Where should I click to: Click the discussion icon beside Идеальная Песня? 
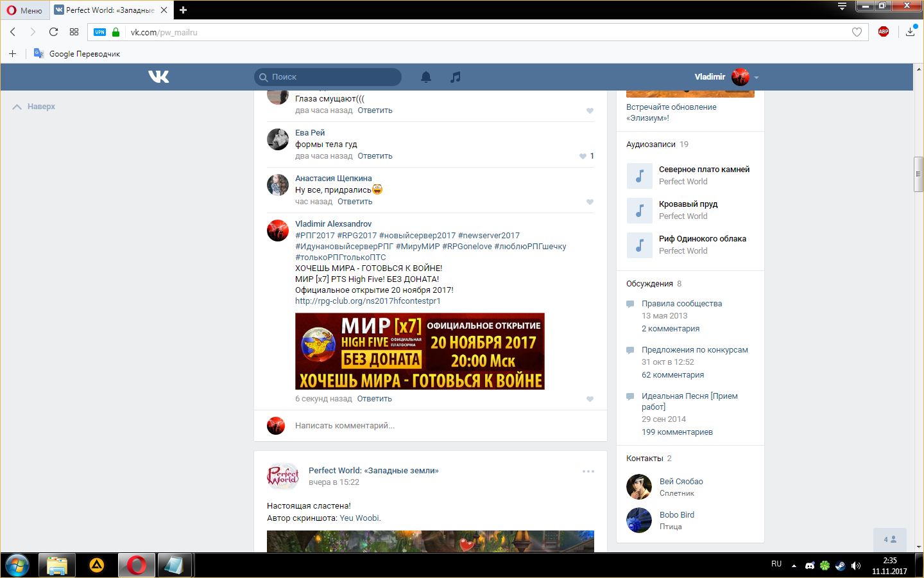(630, 396)
